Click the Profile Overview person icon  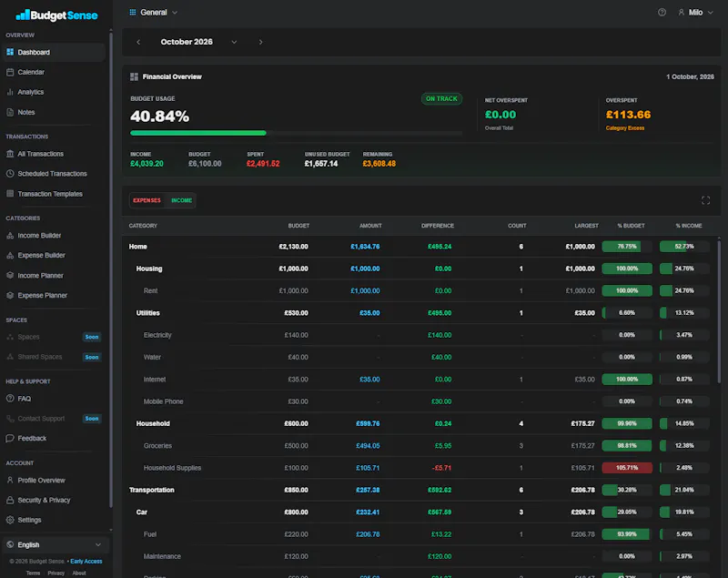(x=10, y=480)
